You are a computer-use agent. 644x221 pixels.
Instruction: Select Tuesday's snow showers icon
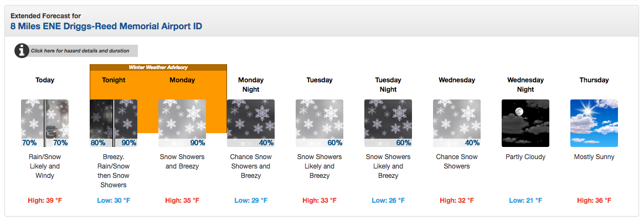coord(320,123)
